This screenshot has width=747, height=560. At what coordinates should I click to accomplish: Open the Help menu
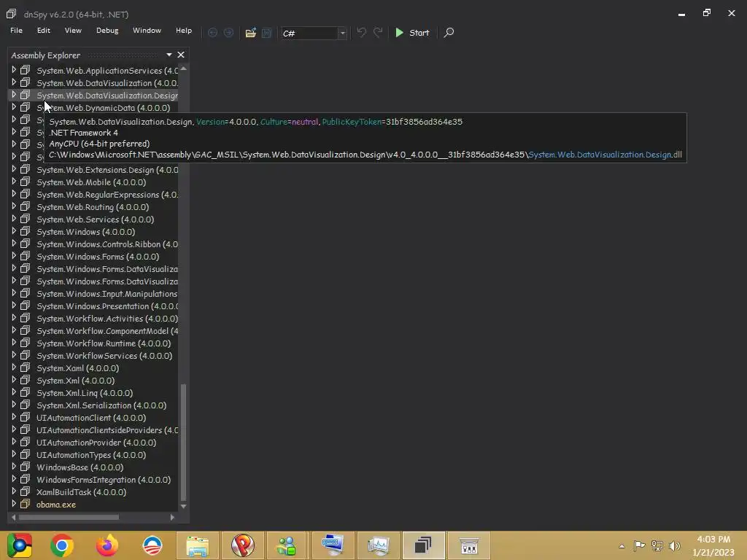pos(183,31)
